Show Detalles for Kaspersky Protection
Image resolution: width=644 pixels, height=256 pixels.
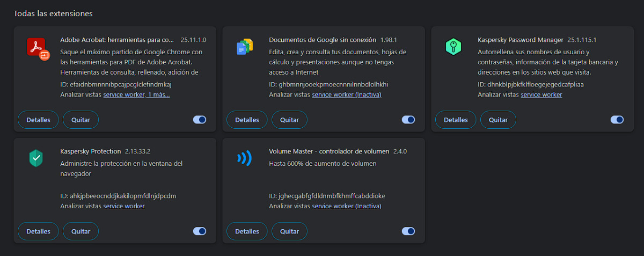(38, 231)
